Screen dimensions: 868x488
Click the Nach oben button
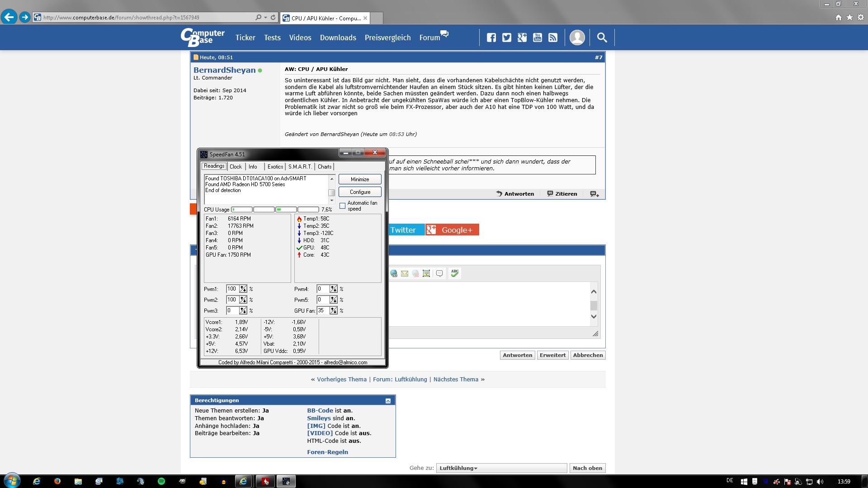(x=587, y=468)
